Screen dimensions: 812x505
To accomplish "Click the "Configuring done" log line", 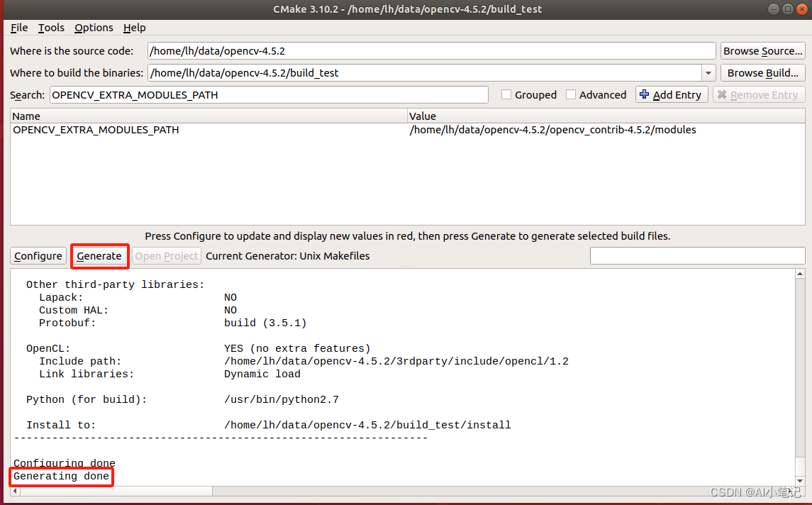I will 65,463.
